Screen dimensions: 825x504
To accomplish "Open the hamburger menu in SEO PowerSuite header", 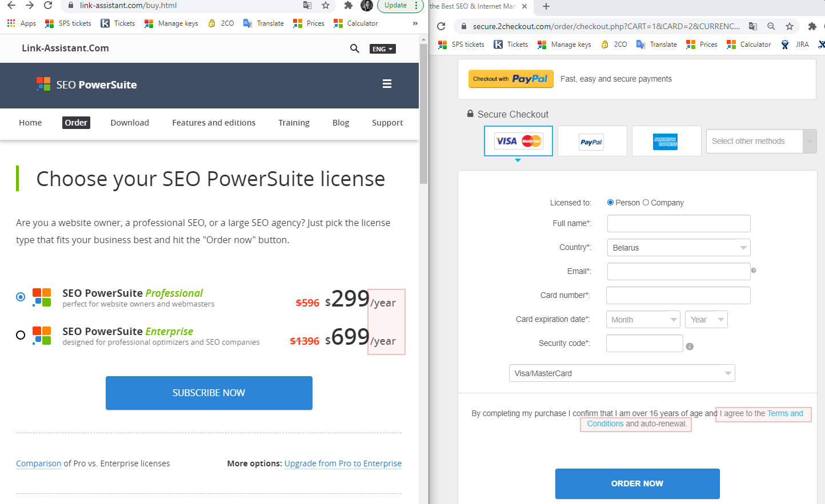I will [x=387, y=84].
